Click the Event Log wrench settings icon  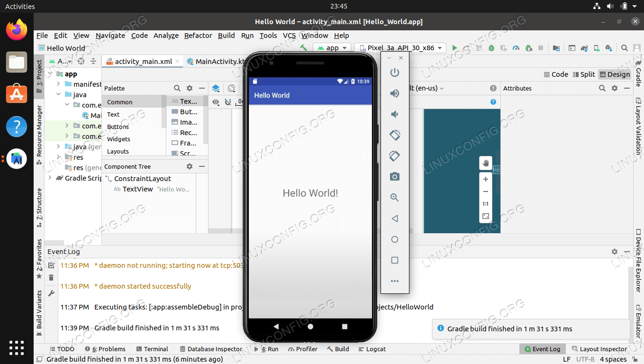tap(51, 293)
